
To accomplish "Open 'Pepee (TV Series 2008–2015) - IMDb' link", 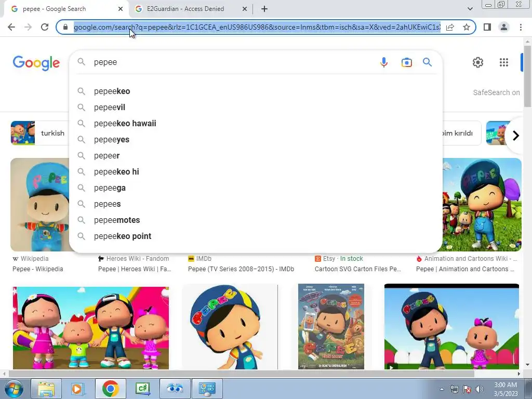I will pos(241,269).
